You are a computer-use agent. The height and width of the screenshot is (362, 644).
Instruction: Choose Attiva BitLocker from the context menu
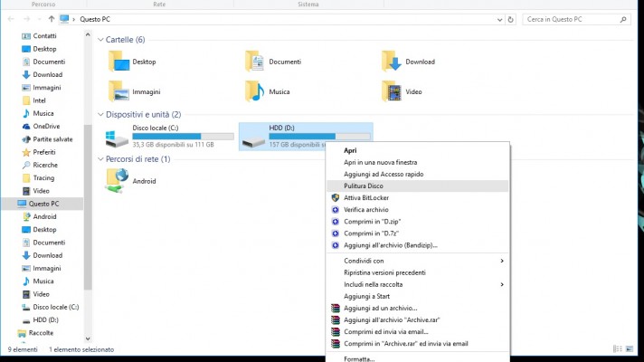coord(365,197)
